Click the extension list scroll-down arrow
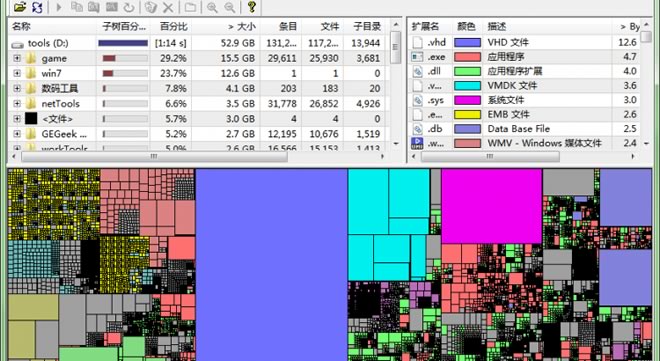This screenshot has width=660, height=361. pyautogui.click(x=647, y=144)
